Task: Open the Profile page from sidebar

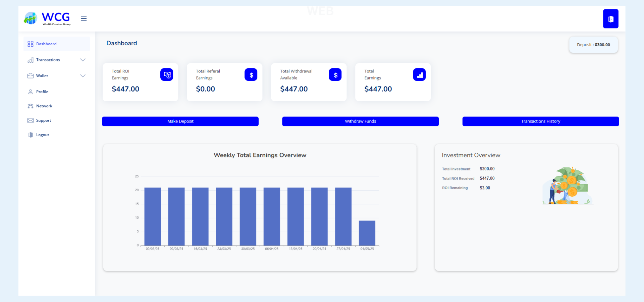Action: coord(42,92)
